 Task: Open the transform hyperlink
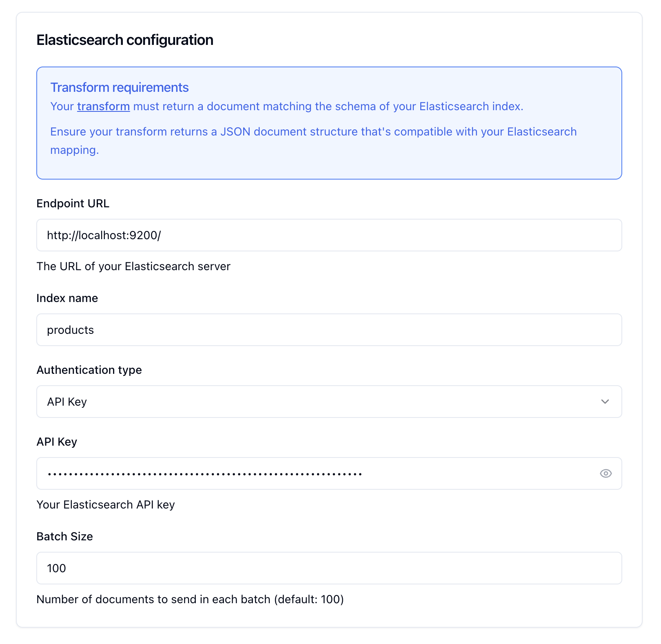[103, 106]
